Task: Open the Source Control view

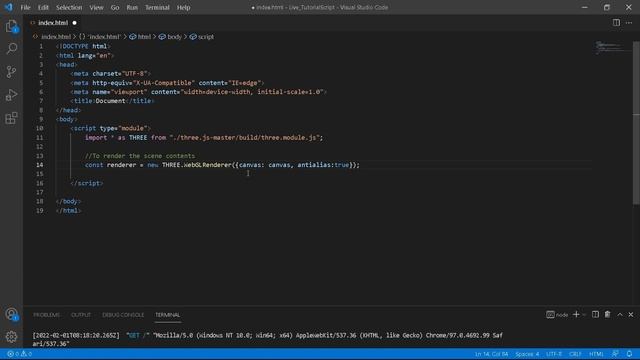Action: point(11,72)
